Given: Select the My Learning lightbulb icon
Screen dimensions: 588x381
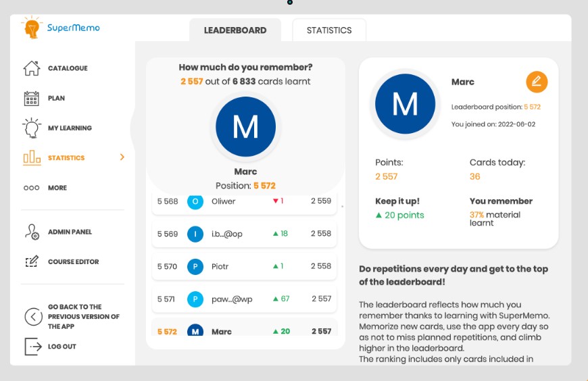Looking at the screenshot, I should coord(32,128).
